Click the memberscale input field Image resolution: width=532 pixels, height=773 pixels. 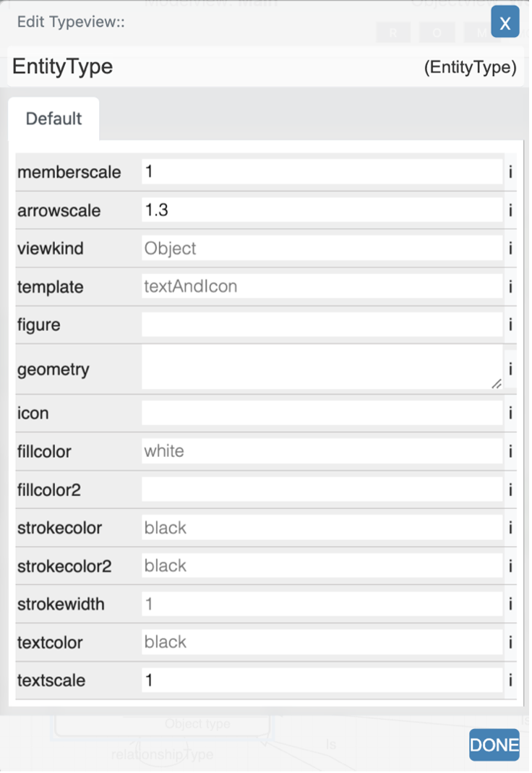coord(322,171)
